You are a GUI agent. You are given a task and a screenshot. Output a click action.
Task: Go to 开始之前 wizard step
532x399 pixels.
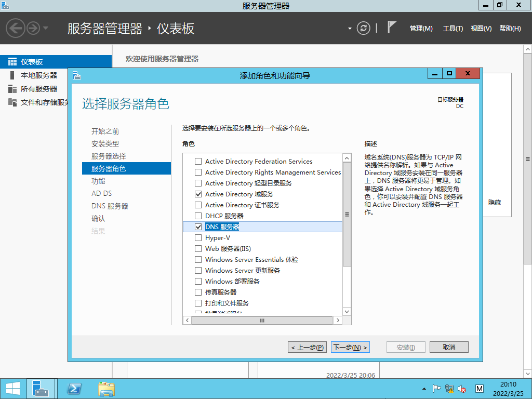[x=105, y=131]
